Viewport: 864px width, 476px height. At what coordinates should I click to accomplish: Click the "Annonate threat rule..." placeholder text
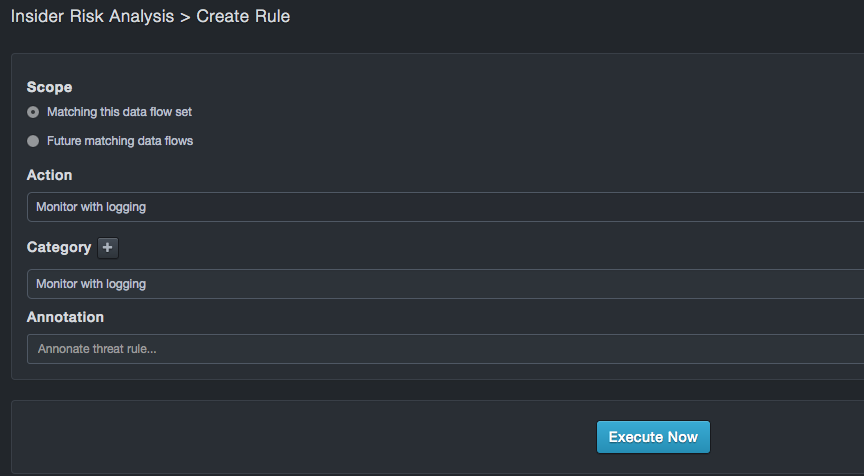[x=97, y=349]
